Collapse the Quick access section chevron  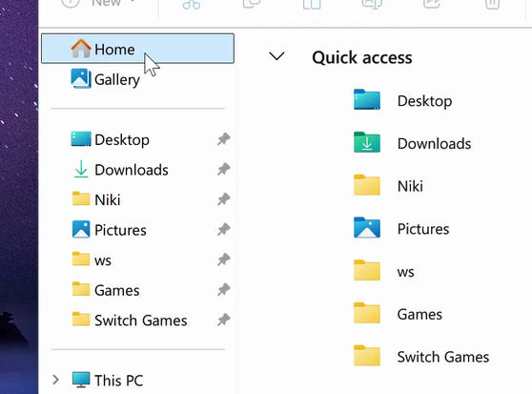click(x=276, y=56)
